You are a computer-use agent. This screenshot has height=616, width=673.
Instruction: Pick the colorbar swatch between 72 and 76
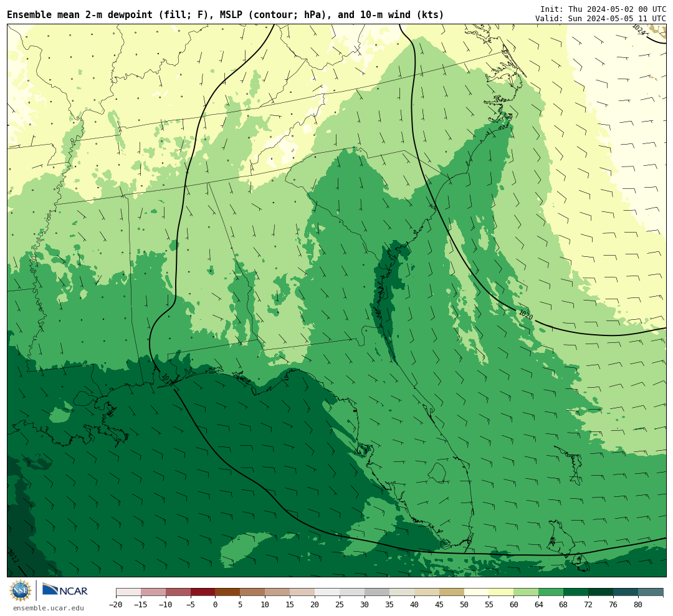pyautogui.click(x=601, y=592)
